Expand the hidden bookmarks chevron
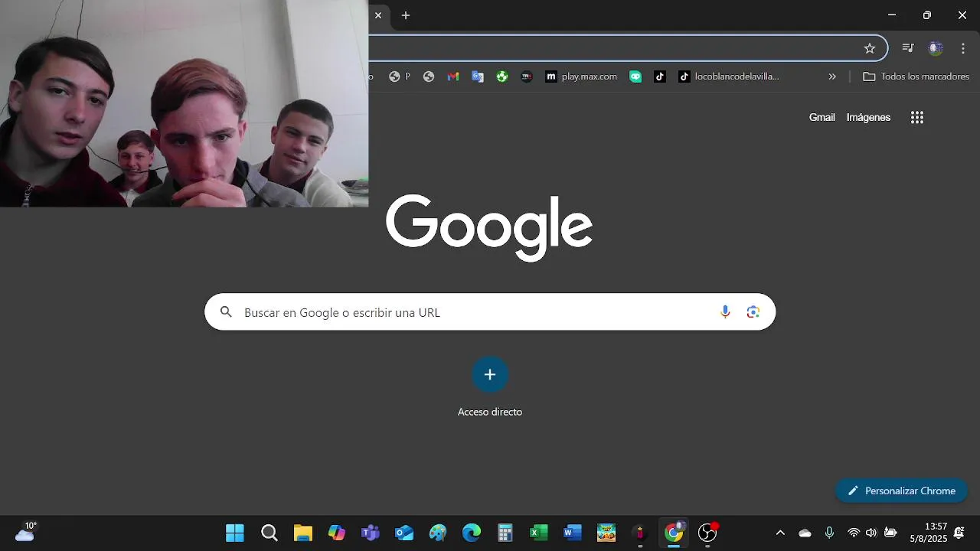Viewport: 980px width, 551px height. point(832,77)
